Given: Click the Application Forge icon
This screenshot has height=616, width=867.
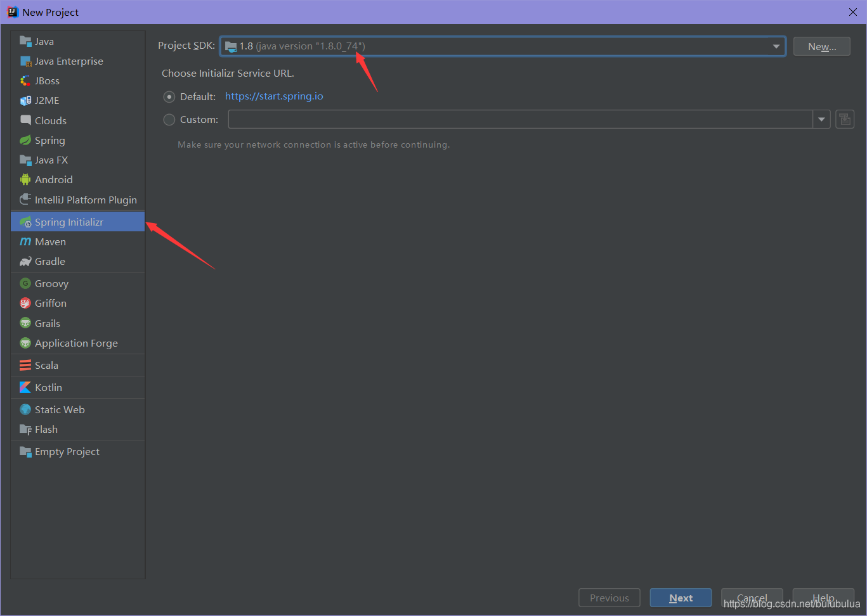Looking at the screenshot, I should 25,343.
